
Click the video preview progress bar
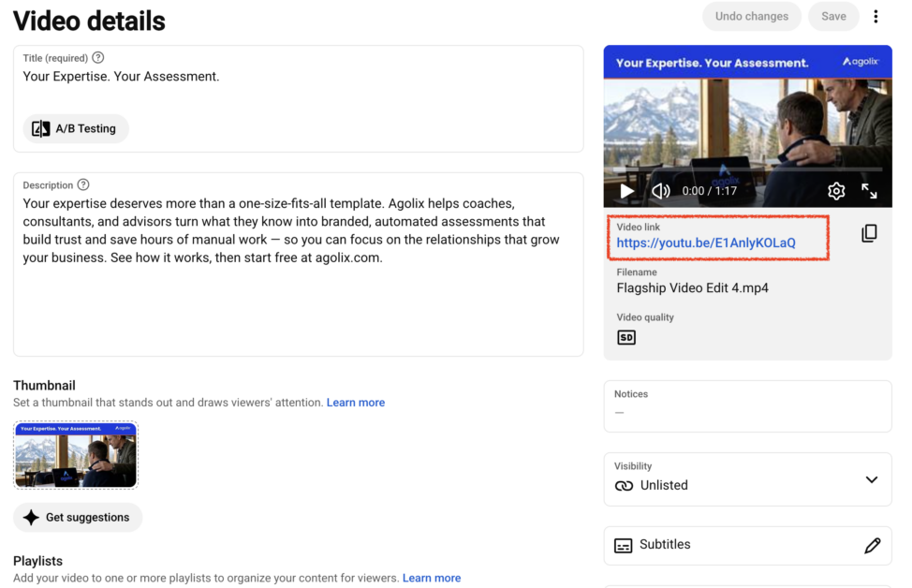pyautogui.click(x=747, y=169)
